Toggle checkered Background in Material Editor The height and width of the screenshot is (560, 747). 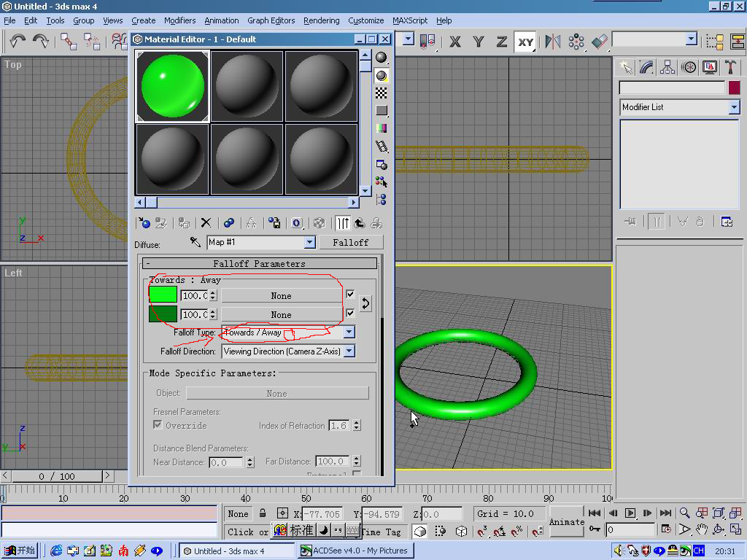(381, 93)
